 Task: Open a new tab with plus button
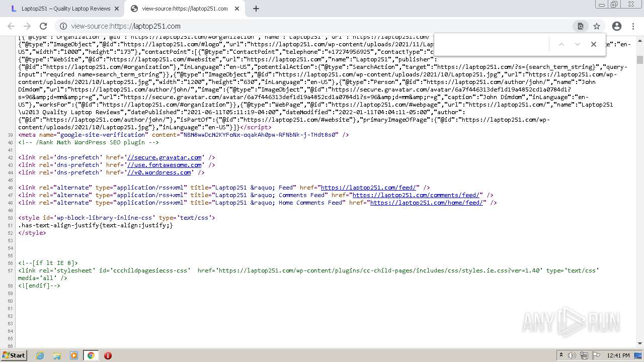point(256,9)
